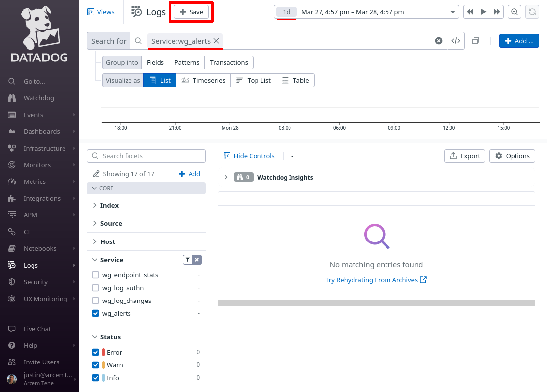Group into Transactions

pyautogui.click(x=229, y=63)
